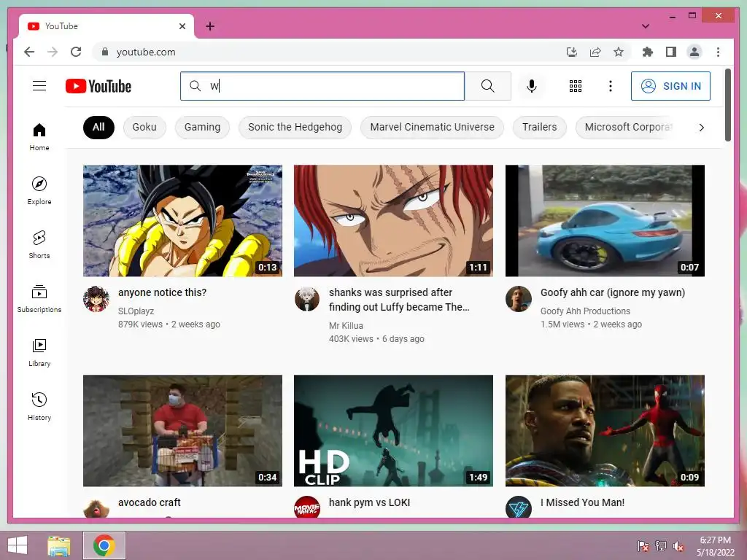Show more category chips with right arrow
The image size is (747, 560).
(701, 127)
